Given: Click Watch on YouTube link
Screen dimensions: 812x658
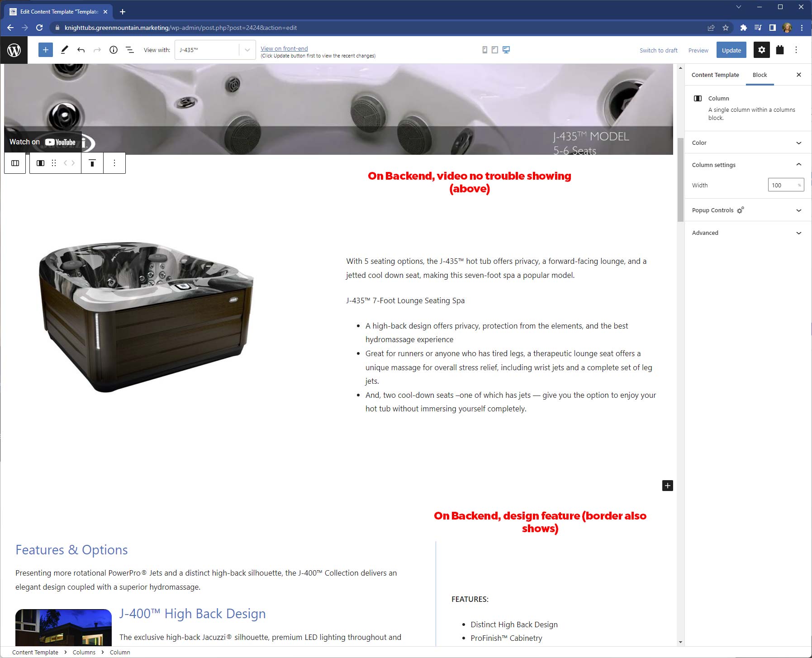Looking at the screenshot, I should (43, 142).
